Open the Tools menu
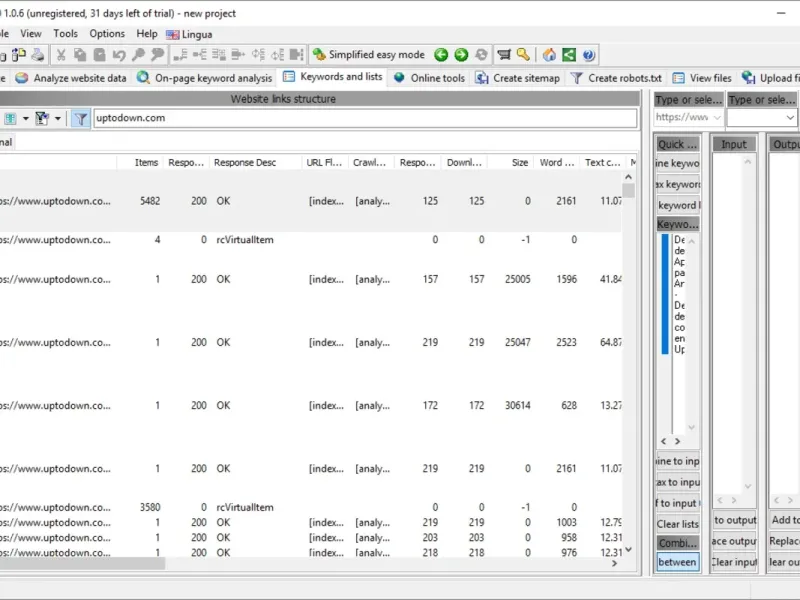This screenshot has width=800, height=600. point(65,34)
